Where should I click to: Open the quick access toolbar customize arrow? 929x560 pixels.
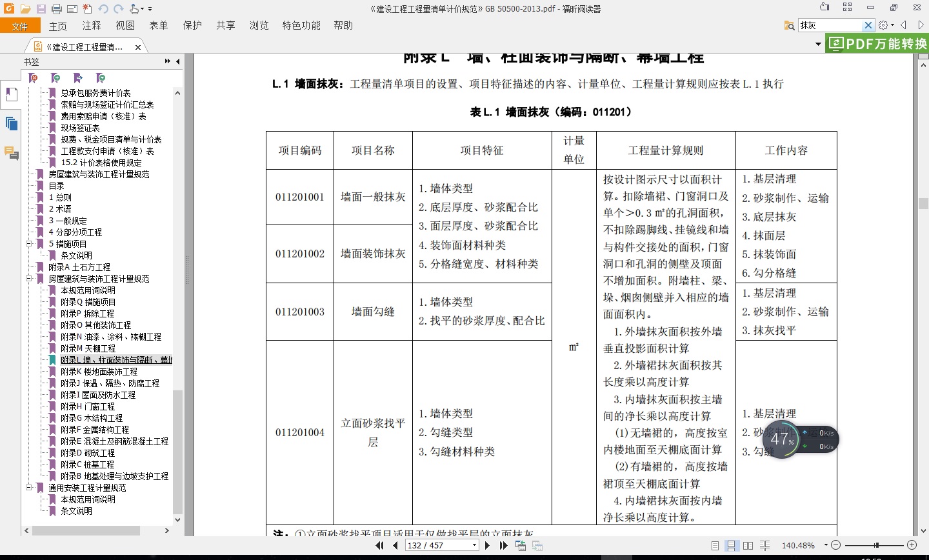[150, 10]
